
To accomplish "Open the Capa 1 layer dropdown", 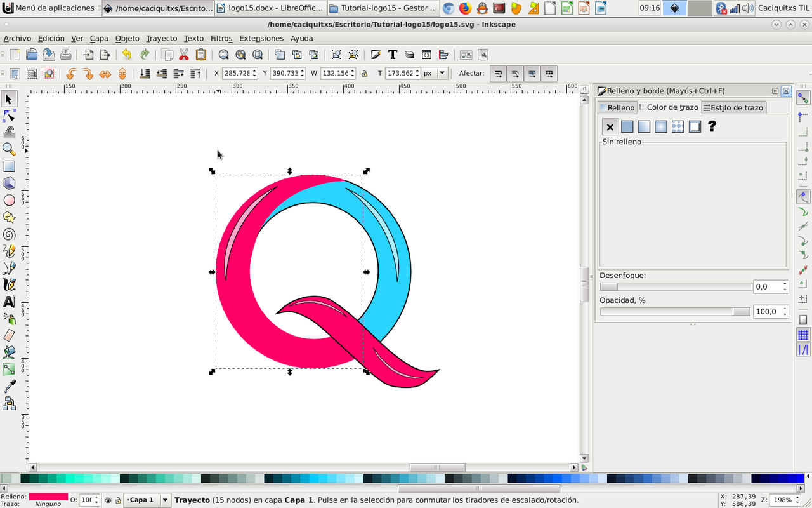I will point(166,500).
